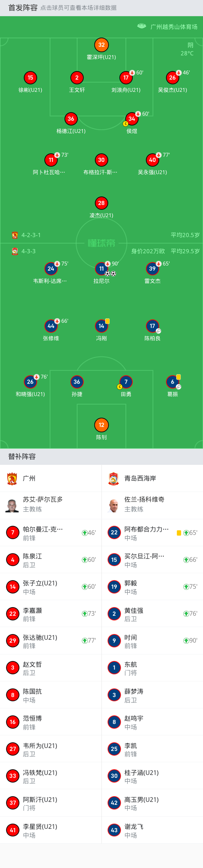Click 拉尼尔 number 11 player badge
The width and height of the screenshot is (203, 868).
point(101,268)
